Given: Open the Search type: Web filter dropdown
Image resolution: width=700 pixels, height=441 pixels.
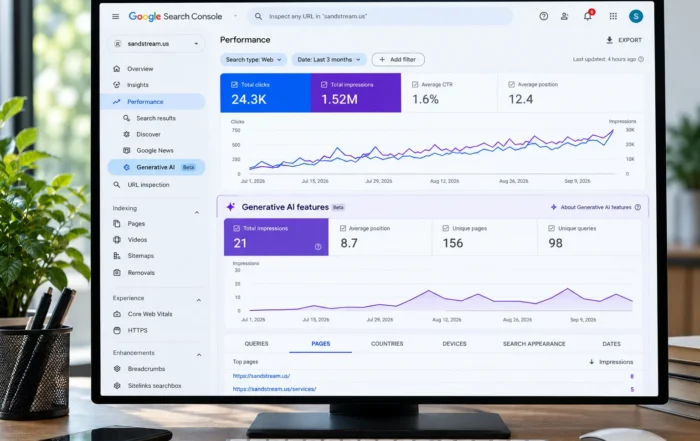Looking at the screenshot, I should point(253,60).
